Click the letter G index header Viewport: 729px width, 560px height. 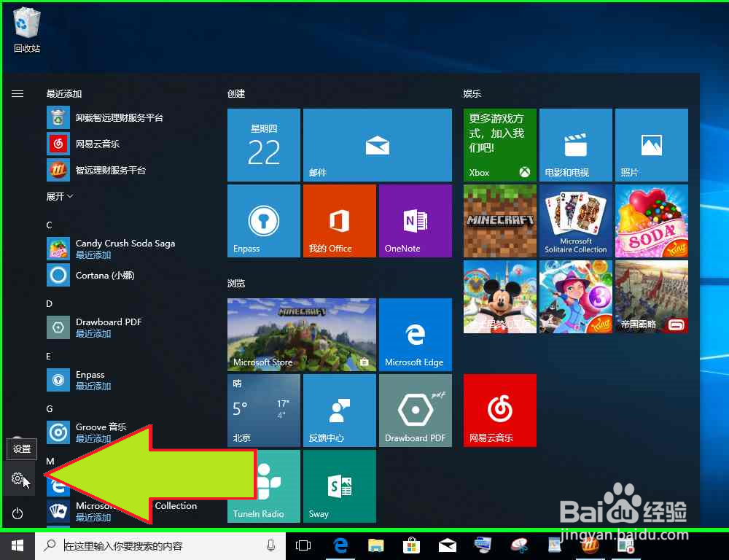[50, 409]
